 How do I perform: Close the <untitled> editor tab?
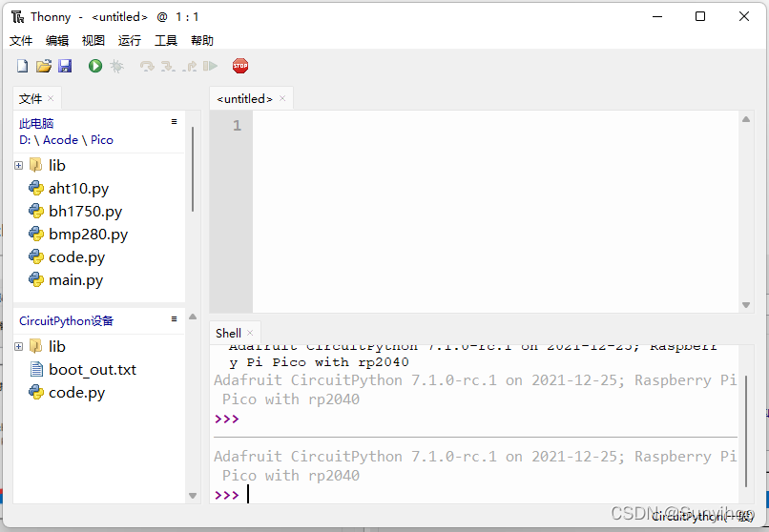tap(282, 98)
